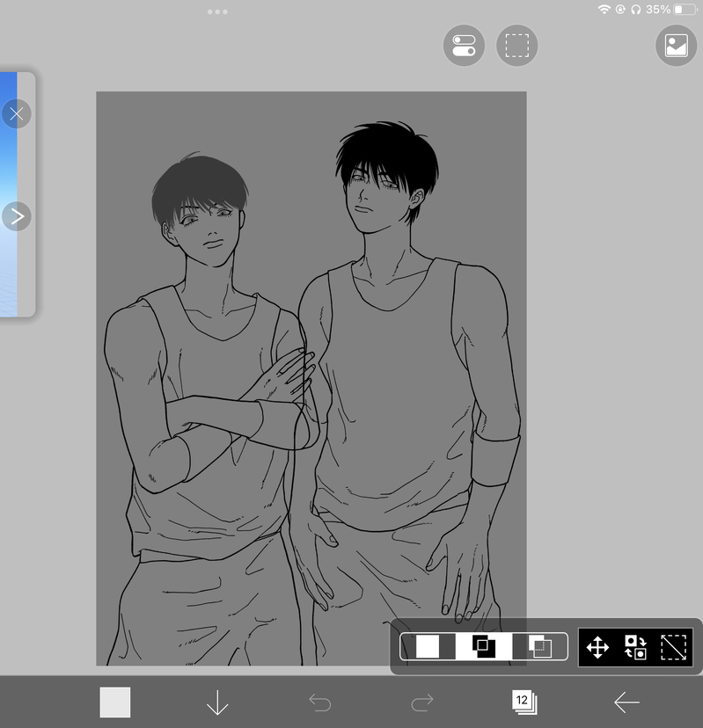Choose the four-arrow move tool
This screenshot has width=703, height=728.
pyautogui.click(x=597, y=647)
